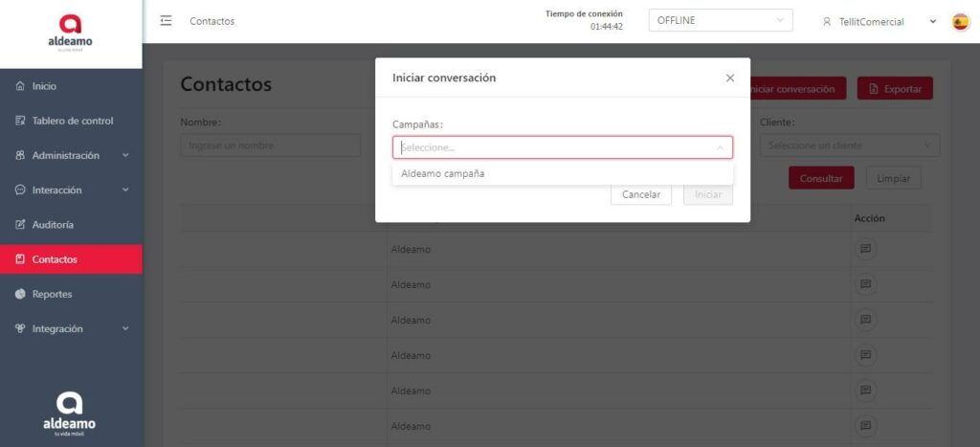Click the chat icon in second contact row
The height and width of the screenshot is (447, 980).
pyautogui.click(x=865, y=284)
